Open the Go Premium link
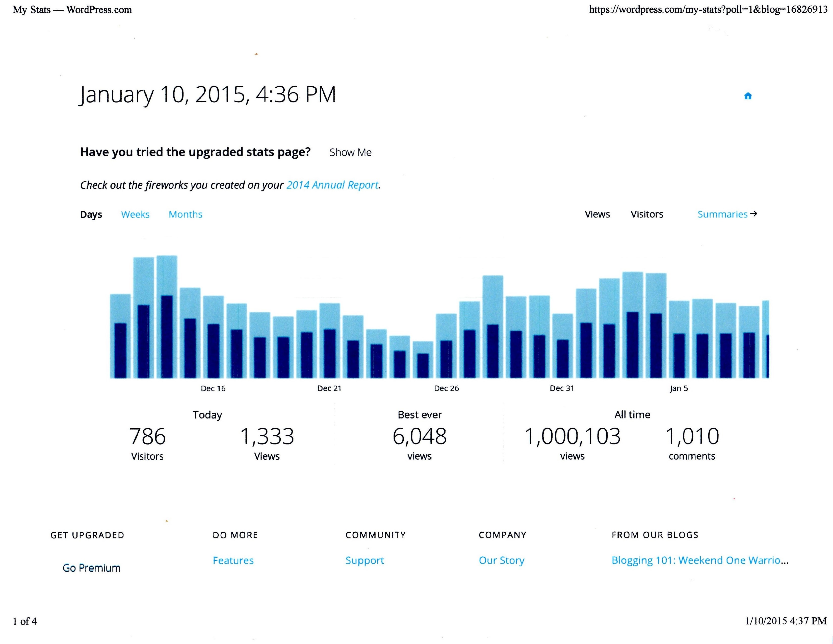Viewport: 833px width, 644px height. tap(92, 568)
